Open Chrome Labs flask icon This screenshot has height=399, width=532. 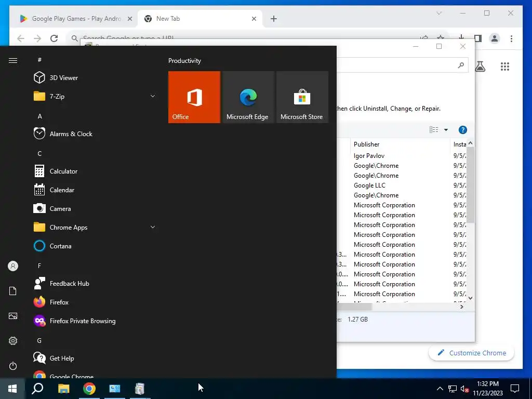[x=480, y=66]
